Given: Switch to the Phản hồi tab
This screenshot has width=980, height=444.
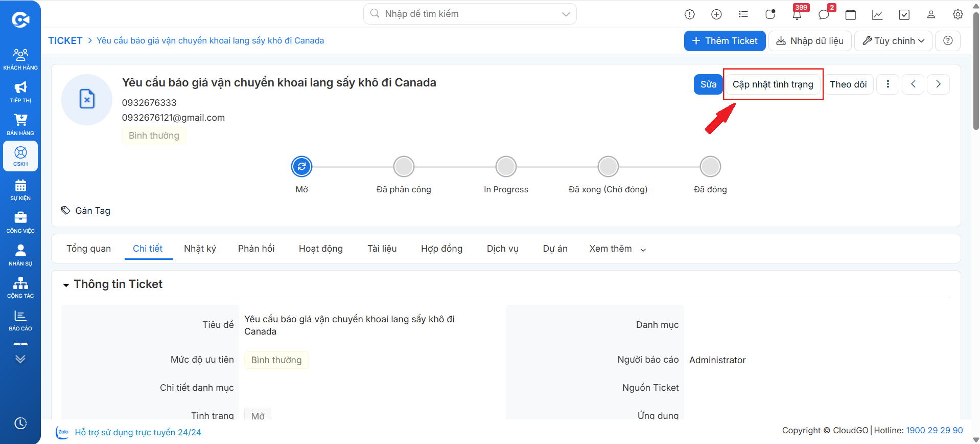Looking at the screenshot, I should coord(256,249).
